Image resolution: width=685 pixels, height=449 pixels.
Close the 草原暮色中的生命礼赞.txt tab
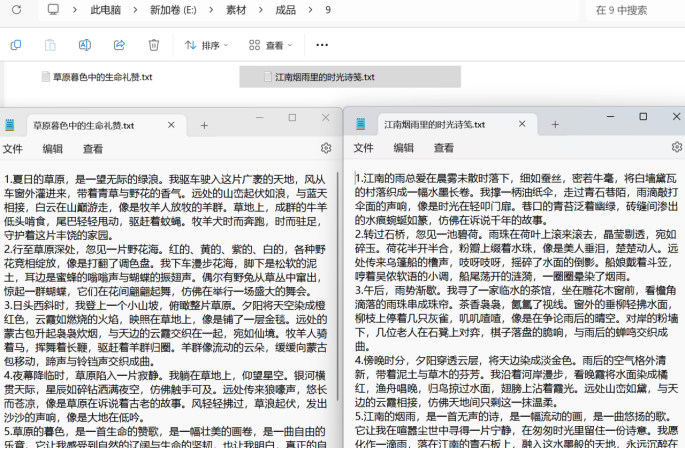[x=171, y=125]
